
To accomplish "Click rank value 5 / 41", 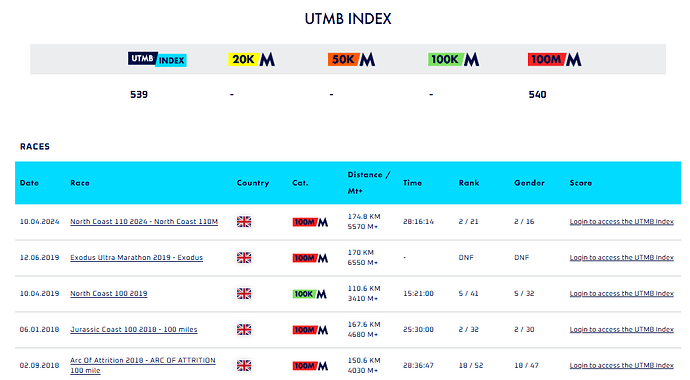I will (468, 293).
